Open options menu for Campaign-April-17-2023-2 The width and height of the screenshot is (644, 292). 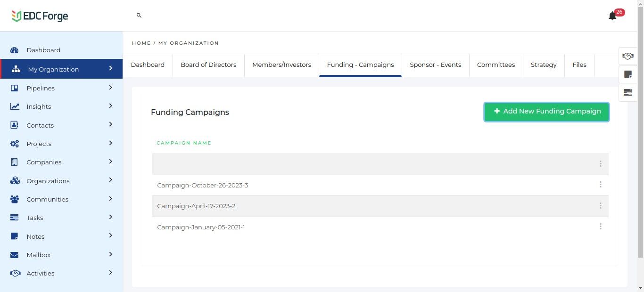[x=600, y=206]
